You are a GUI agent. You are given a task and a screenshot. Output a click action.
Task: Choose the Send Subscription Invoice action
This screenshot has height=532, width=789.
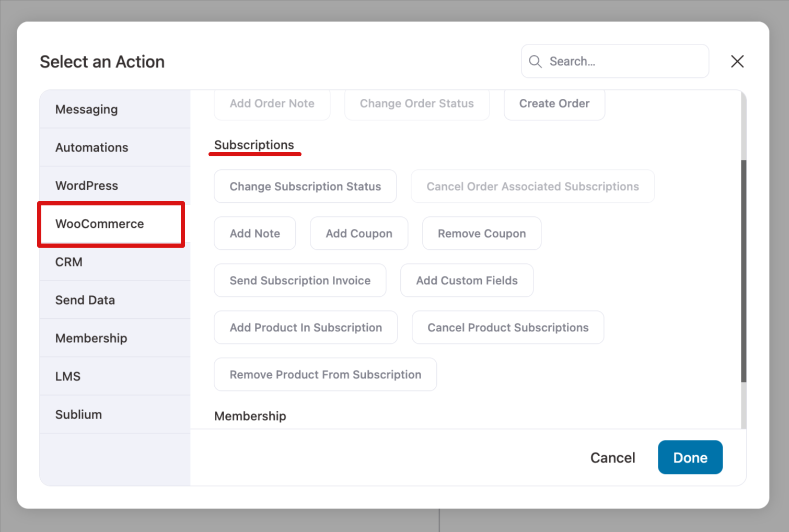pos(299,280)
